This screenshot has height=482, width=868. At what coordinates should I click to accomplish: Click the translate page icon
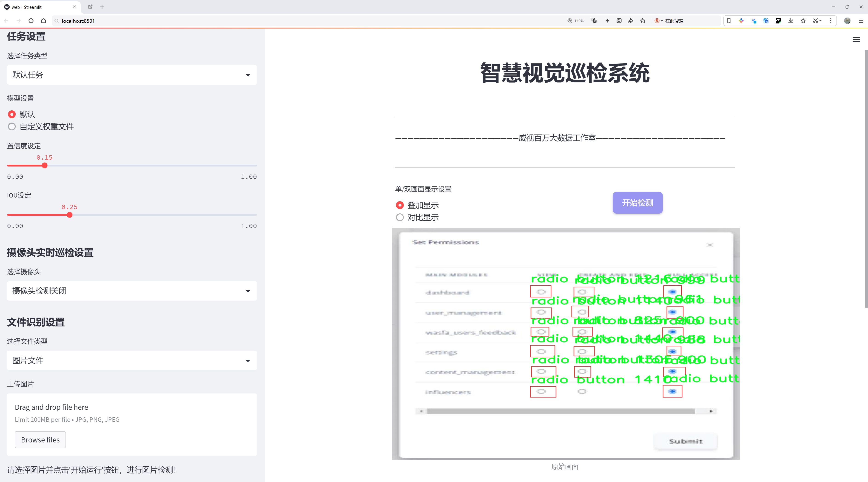point(594,21)
